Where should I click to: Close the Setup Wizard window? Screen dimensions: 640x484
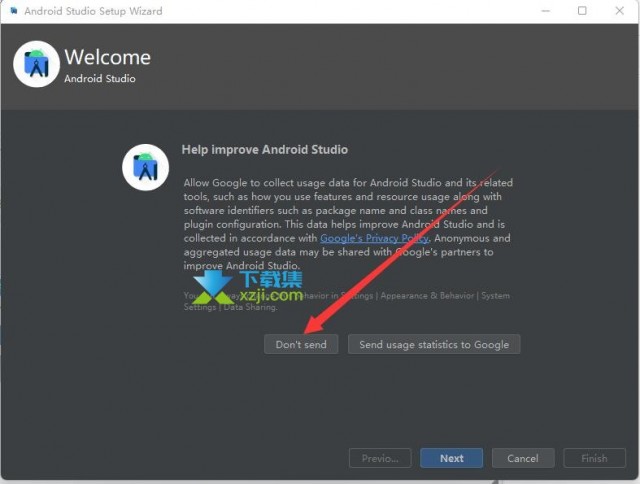coord(619,11)
